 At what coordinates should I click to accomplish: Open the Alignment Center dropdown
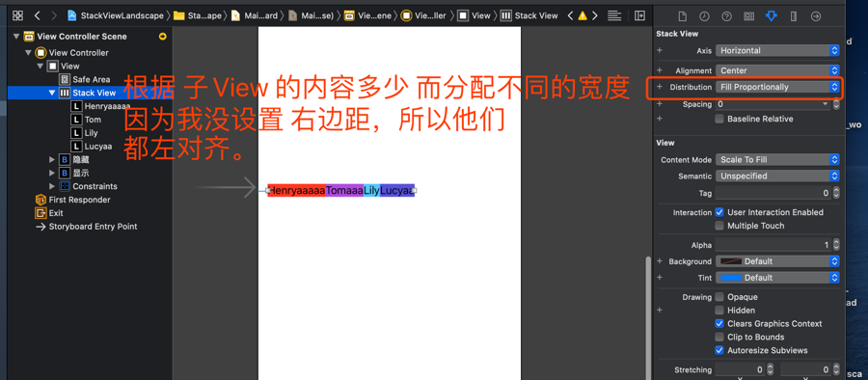coord(777,71)
